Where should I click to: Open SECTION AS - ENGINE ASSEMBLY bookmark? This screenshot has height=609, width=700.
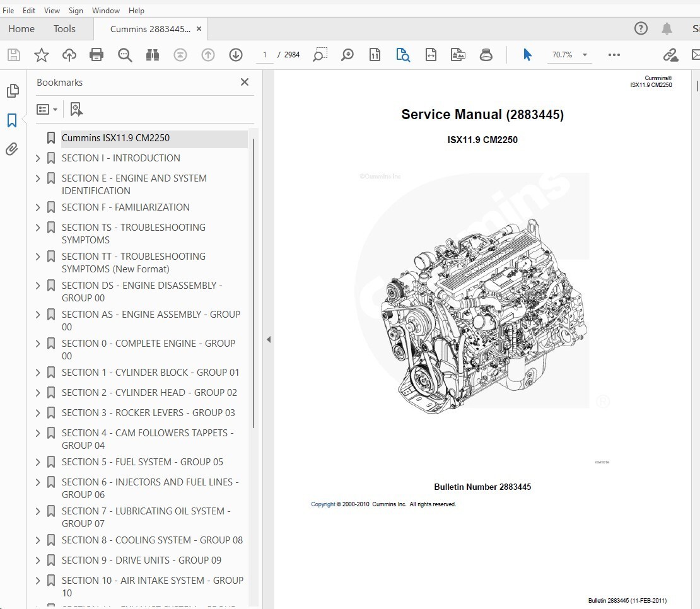(151, 320)
